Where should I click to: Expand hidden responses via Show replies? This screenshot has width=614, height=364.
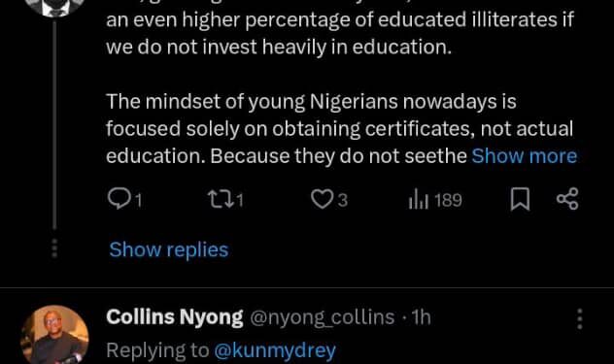169,249
